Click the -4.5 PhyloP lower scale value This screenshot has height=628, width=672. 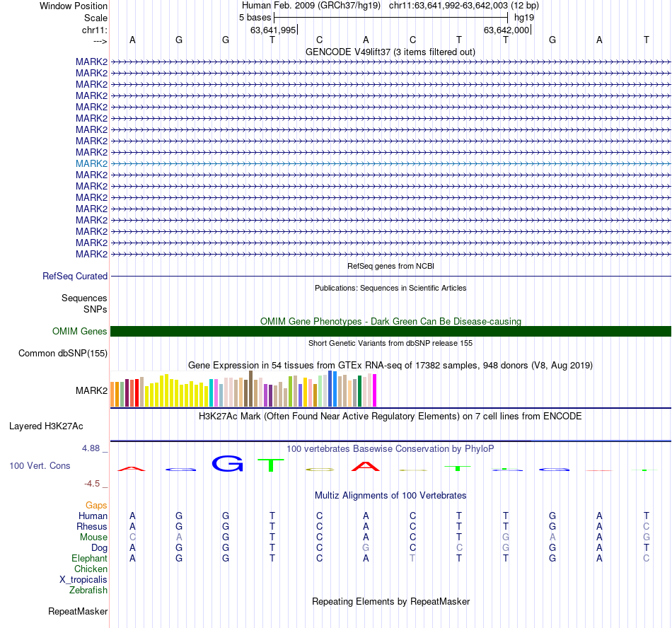point(92,484)
